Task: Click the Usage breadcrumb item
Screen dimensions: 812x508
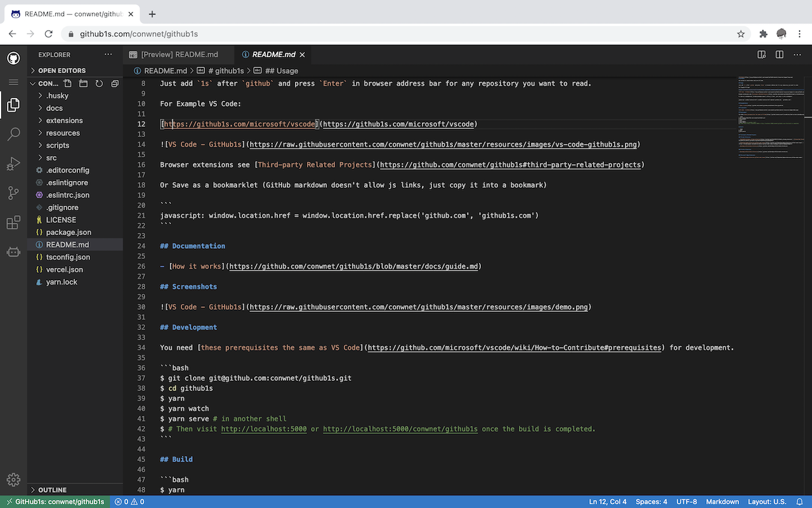Action: pos(282,70)
